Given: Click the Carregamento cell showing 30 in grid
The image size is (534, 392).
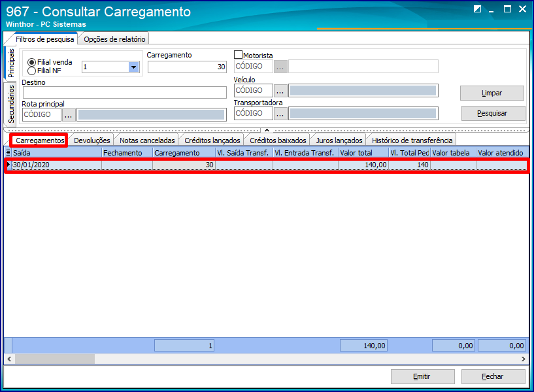Looking at the screenshot, I should click(x=184, y=165).
